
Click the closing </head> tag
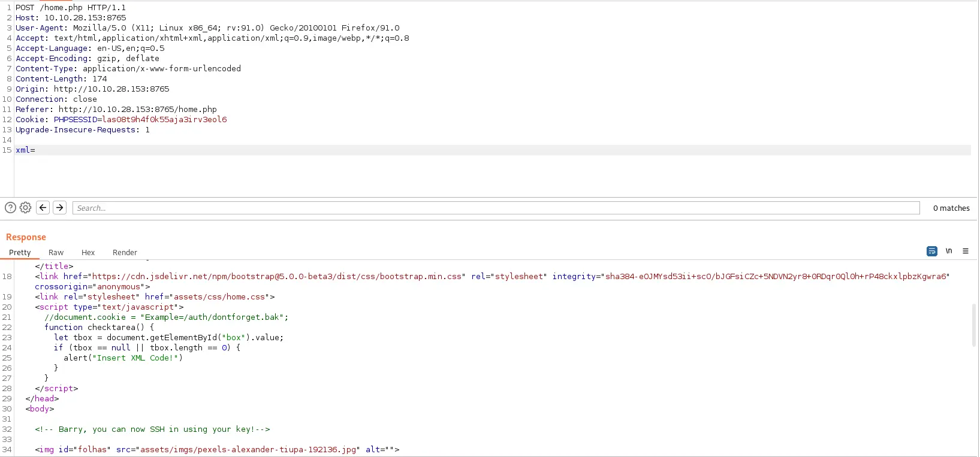(x=42, y=399)
